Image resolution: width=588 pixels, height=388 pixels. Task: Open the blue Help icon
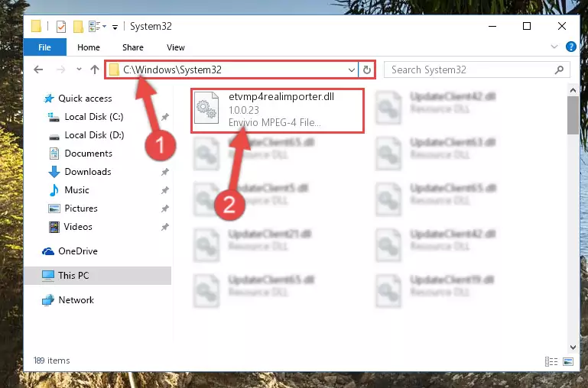click(x=570, y=47)
